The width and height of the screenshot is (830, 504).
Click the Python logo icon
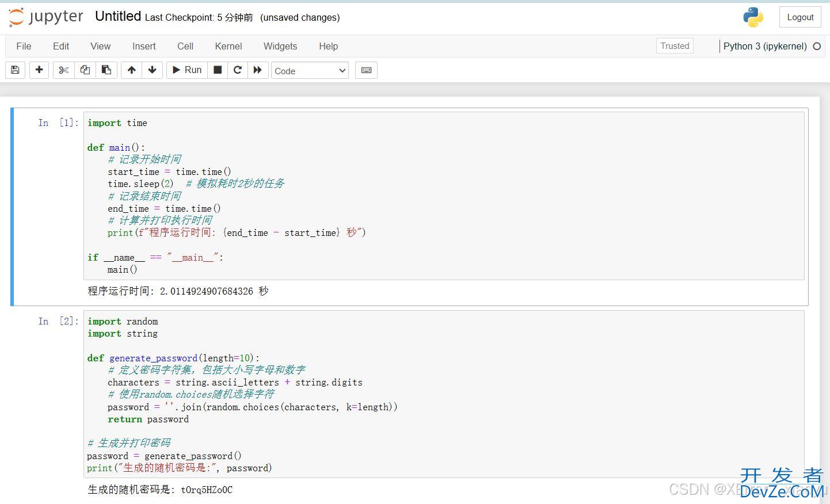click(x=753, y=17)
